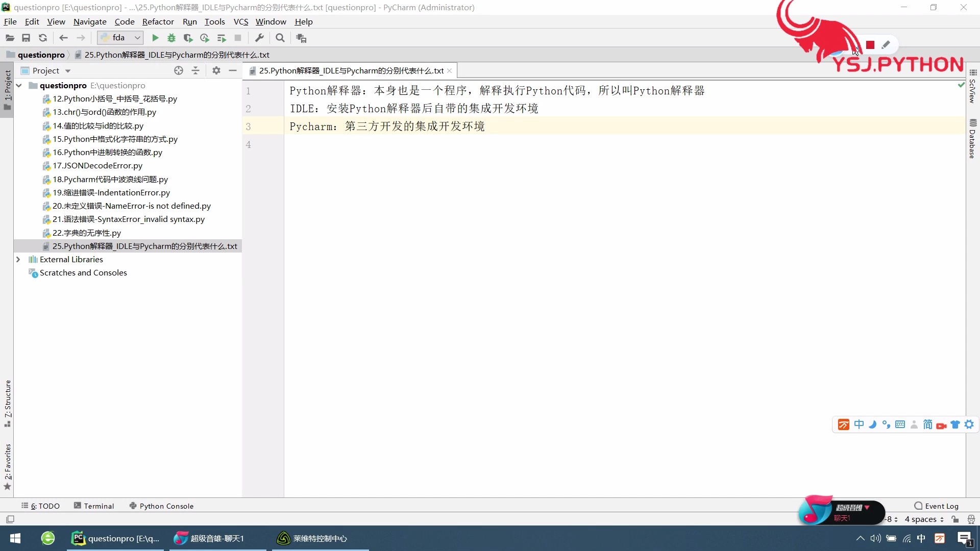Run the current configuration with the Run icon
This screenshot has height=551, width=980.
pyautogui.click(x=155, y=38)
